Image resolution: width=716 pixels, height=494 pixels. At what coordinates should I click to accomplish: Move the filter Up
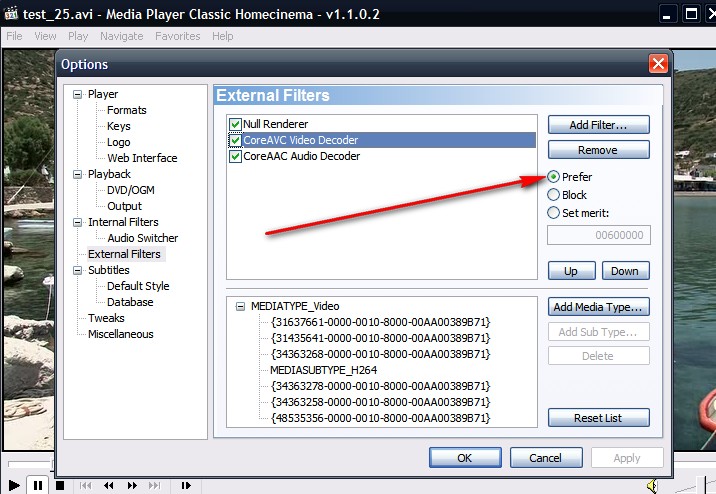coord(571,271)
